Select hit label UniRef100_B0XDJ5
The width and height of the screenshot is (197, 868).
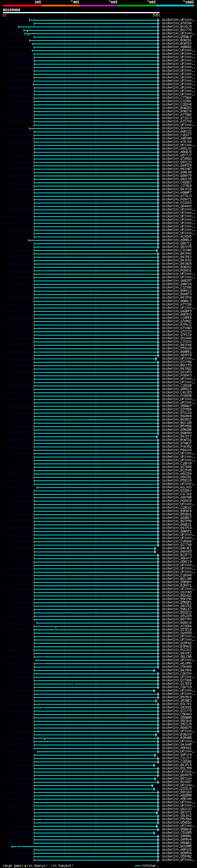pyautogui.click(x=177, y=26)
